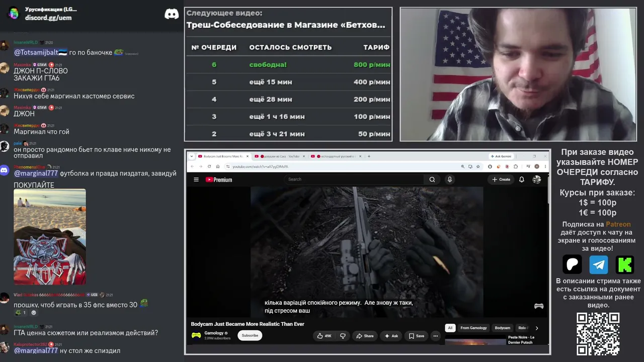Like the video with 49K likes

click(325, 336)
